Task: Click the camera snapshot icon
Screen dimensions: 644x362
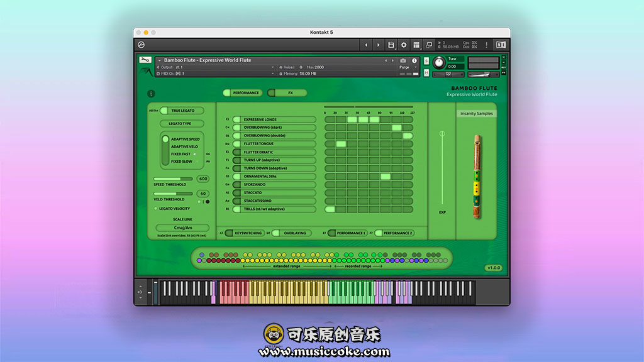Action: click(x=403, y=60)
